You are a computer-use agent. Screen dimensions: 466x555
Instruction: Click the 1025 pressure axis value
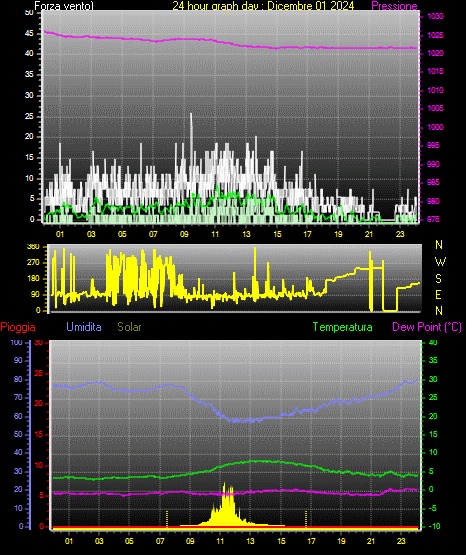435,35
